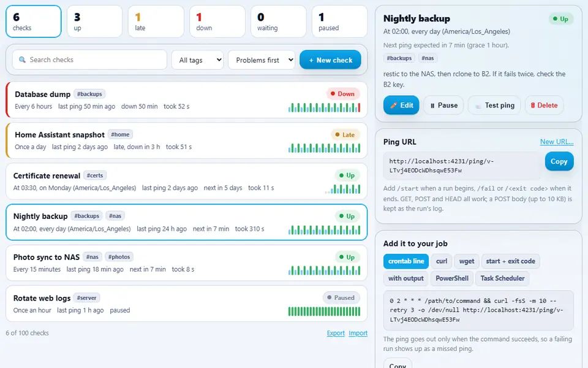Viewport: 588px width, 368px height.
Task: Click the trash icon on Delete button
Action: coord(532,105)
